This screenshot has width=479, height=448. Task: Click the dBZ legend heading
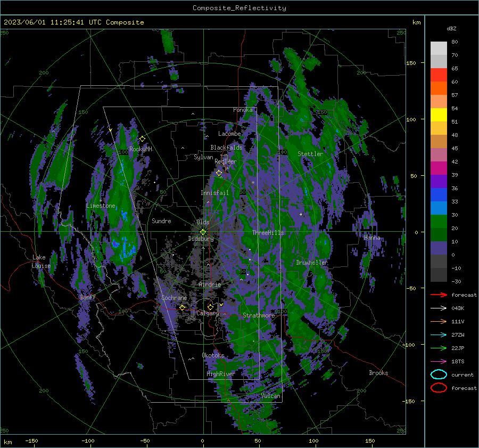(x=451, y=29)
